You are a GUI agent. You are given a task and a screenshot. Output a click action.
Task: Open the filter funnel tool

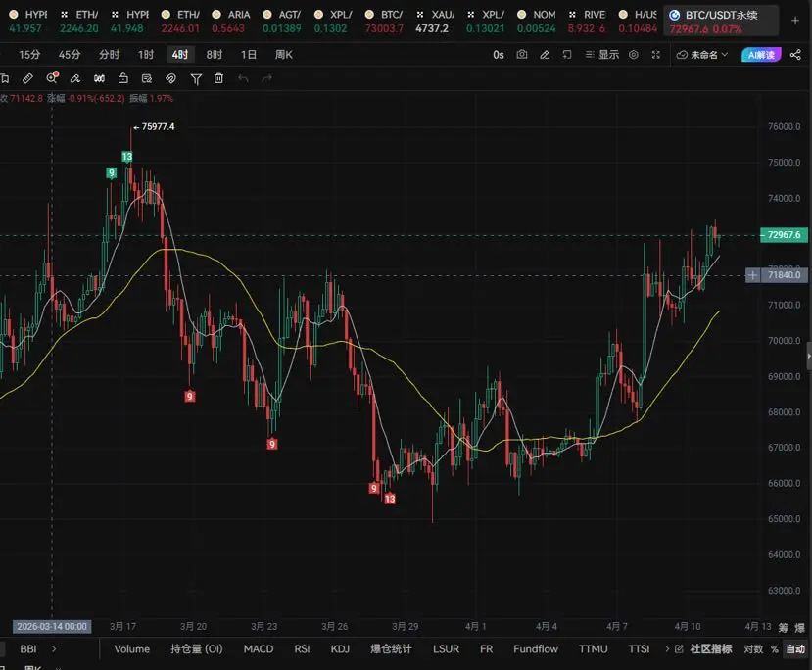196,78
